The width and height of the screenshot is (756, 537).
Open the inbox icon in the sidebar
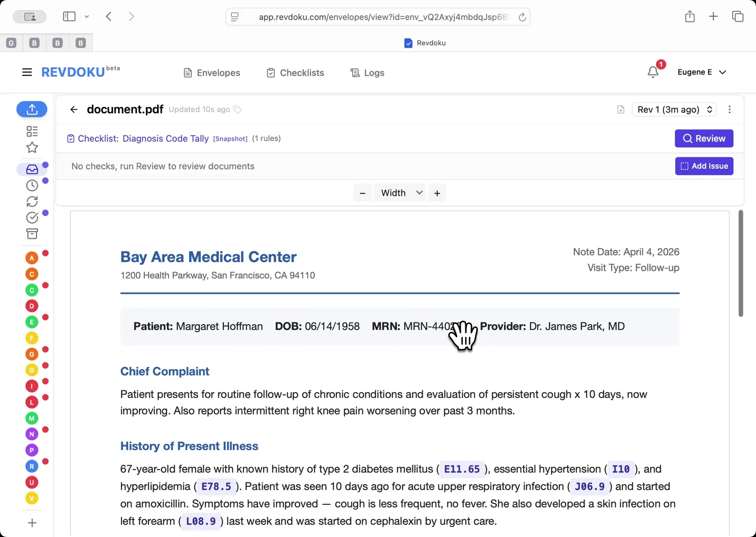coord(31,169)
